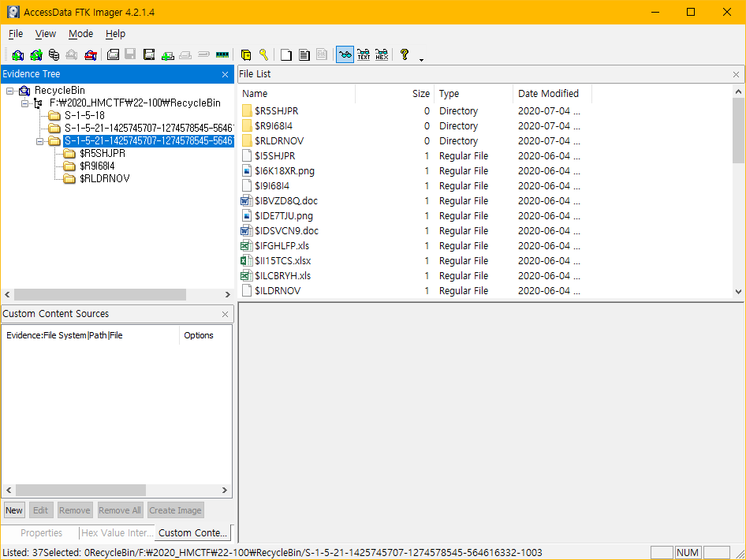746x560 pixels.
Task: Click the Add All Attached Devices icon
Action: point(36,55)
